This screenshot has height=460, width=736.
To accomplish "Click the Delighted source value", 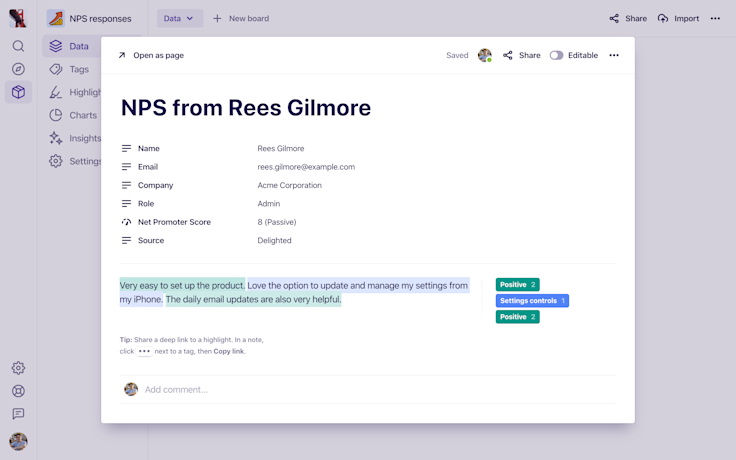I will (x=274, y=240).
